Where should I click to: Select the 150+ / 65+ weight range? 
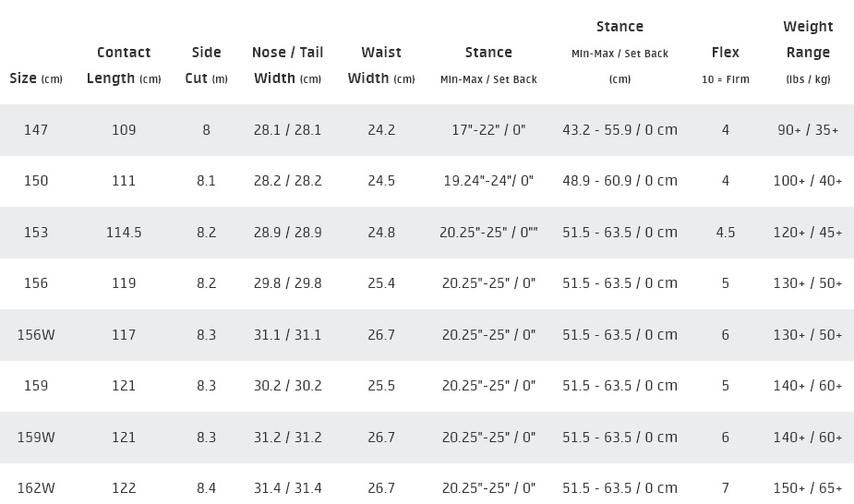(x=808, y=487)
